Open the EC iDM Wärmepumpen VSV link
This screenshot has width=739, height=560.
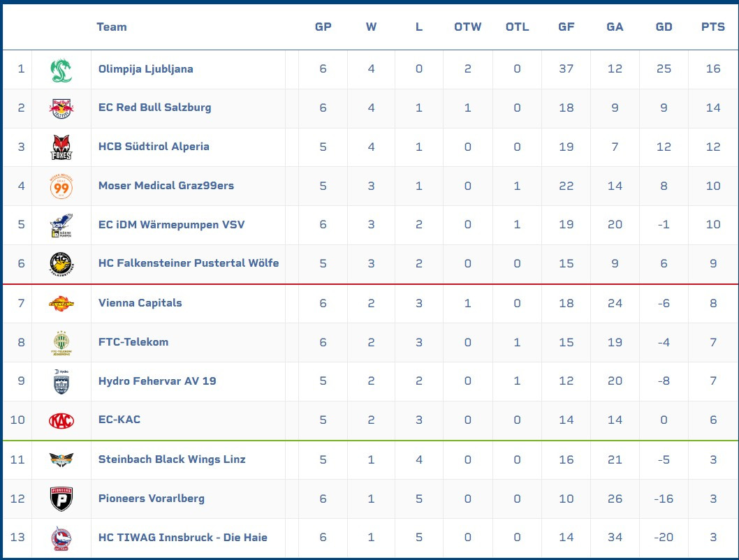[171, 225]
